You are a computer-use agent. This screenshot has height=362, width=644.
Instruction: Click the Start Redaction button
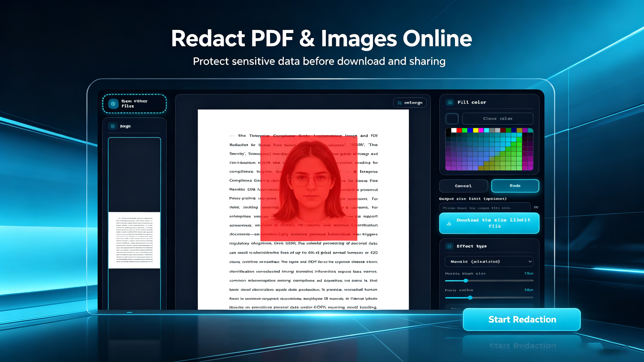pyautogui.click(x=522, y=319)
